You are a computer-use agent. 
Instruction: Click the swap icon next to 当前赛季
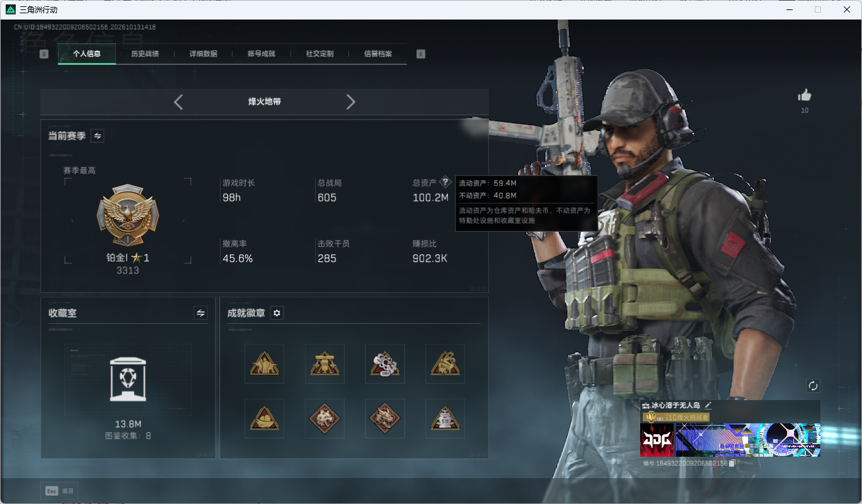coord(98,135)
